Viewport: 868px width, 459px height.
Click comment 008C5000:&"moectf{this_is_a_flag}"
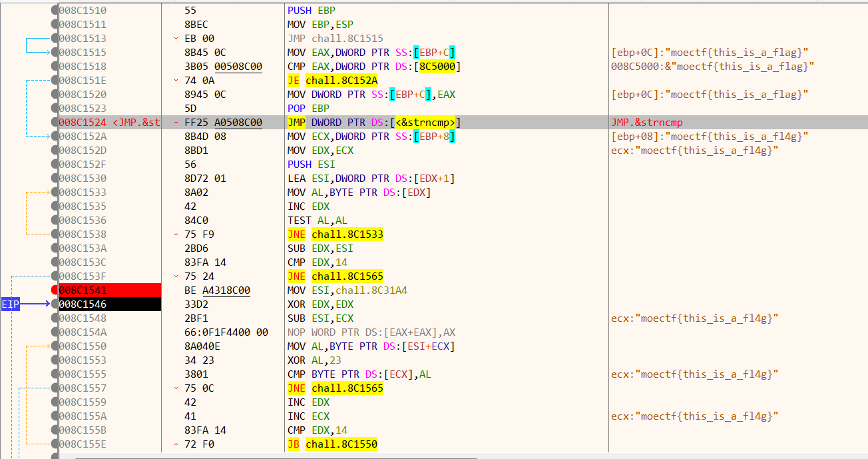tap(713, 67)
